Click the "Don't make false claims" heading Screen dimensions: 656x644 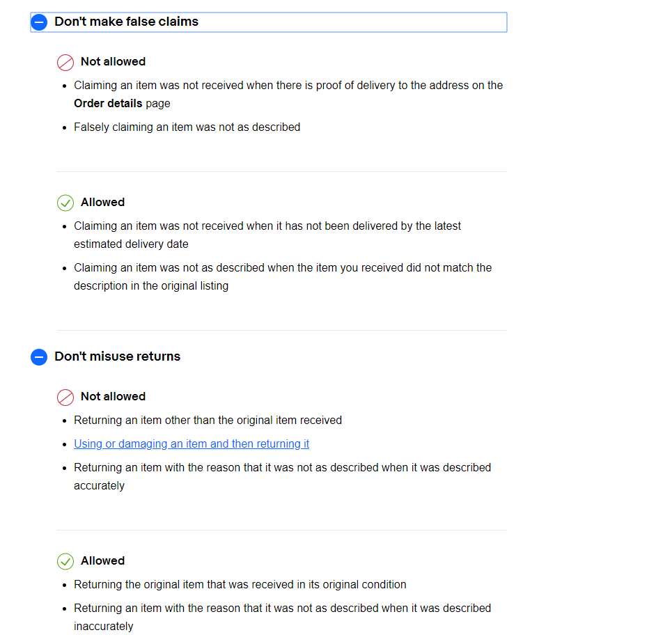[x=127, y=22]
